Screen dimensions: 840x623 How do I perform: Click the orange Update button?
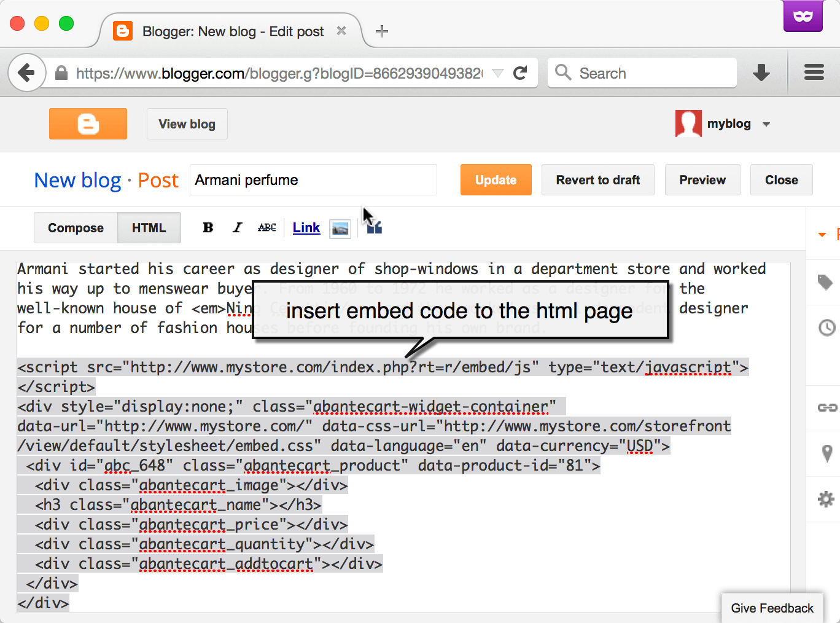pyautogui.click(x=496, y=180)
